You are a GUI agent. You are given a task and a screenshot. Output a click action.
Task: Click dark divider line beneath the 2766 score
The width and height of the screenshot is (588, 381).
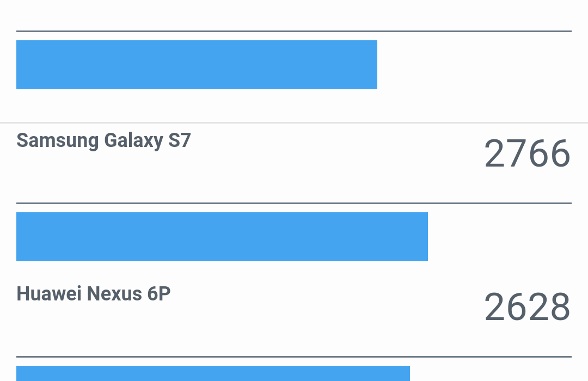pos(294,203)
